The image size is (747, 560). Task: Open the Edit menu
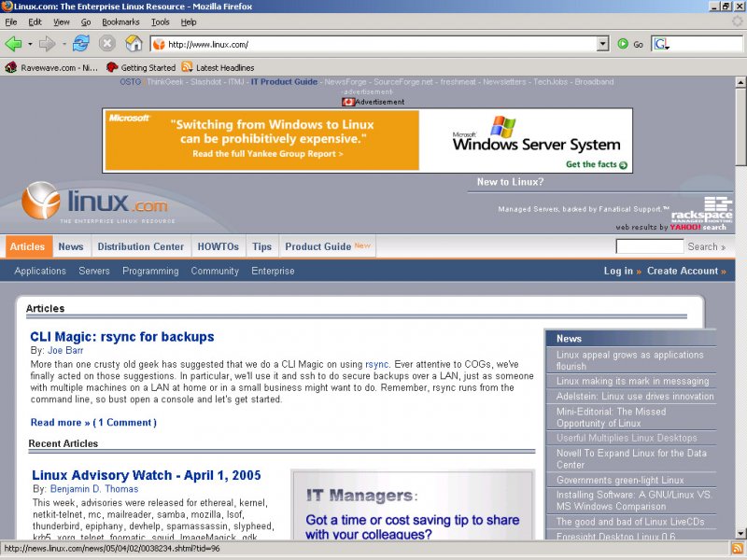35,21
